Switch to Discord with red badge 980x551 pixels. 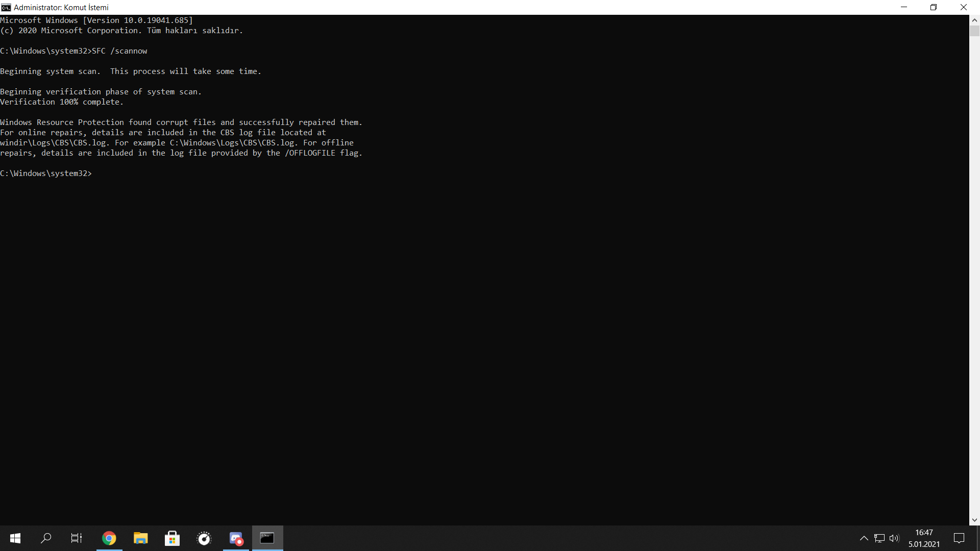pos(236,538)
